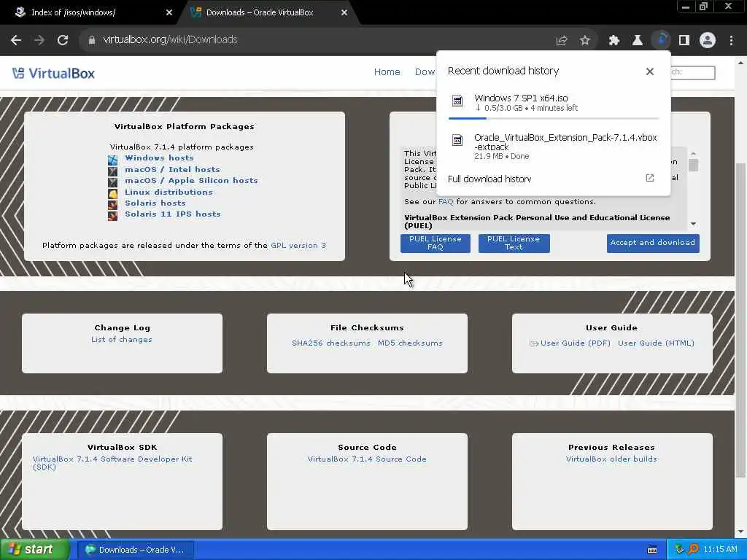Click the page scrollbar down arrow
Screen dimensions: 747x560
(740, 532)
